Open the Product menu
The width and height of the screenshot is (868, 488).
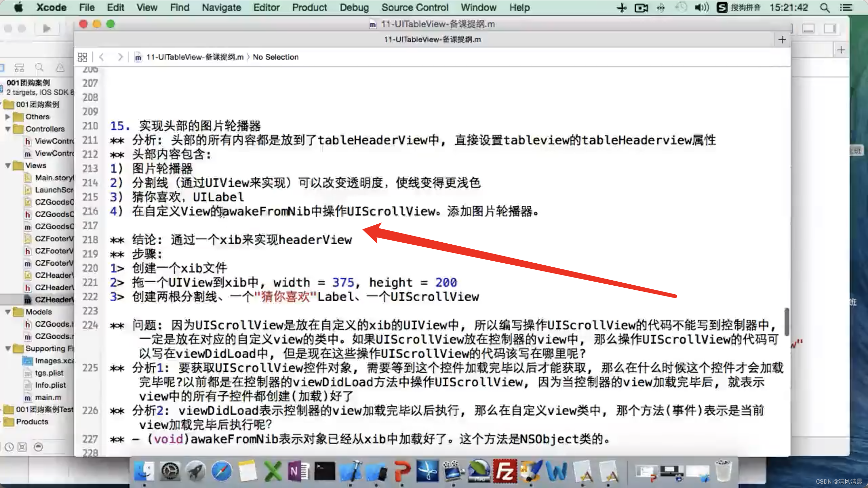point(310,7)
